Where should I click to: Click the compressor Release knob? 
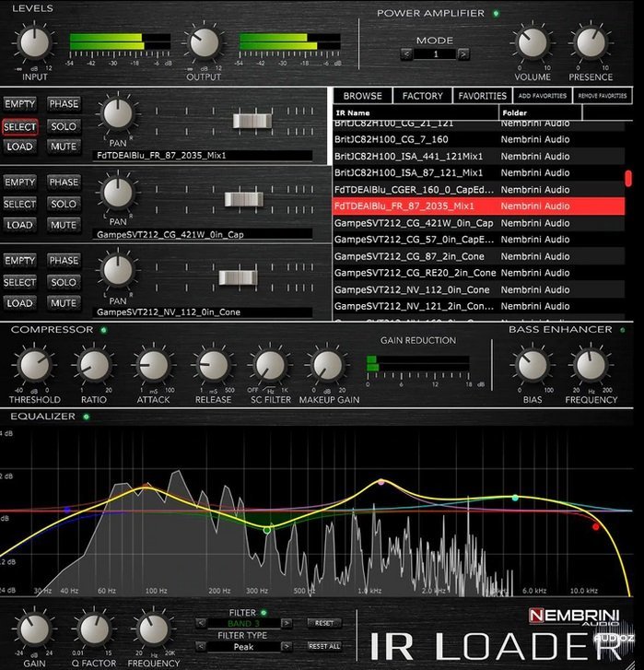coord(213,366)
